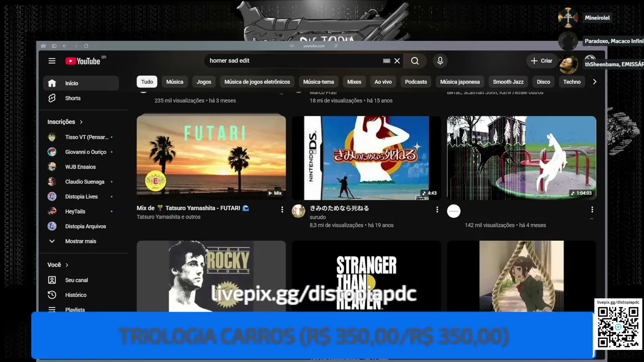Click the Criar button
The width and height of the screenshot is (644, 362).
541,61
